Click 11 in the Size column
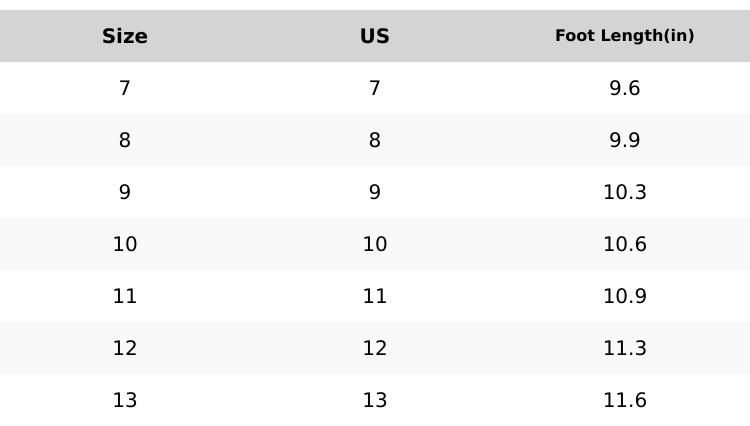This screenshot has height=426, width=750. click(125, 296)
